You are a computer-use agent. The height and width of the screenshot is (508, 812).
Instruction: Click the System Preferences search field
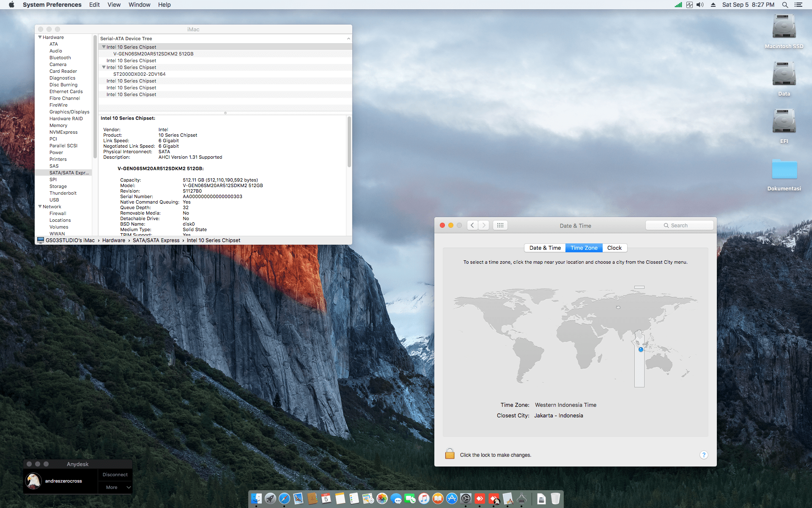(679, 225)
